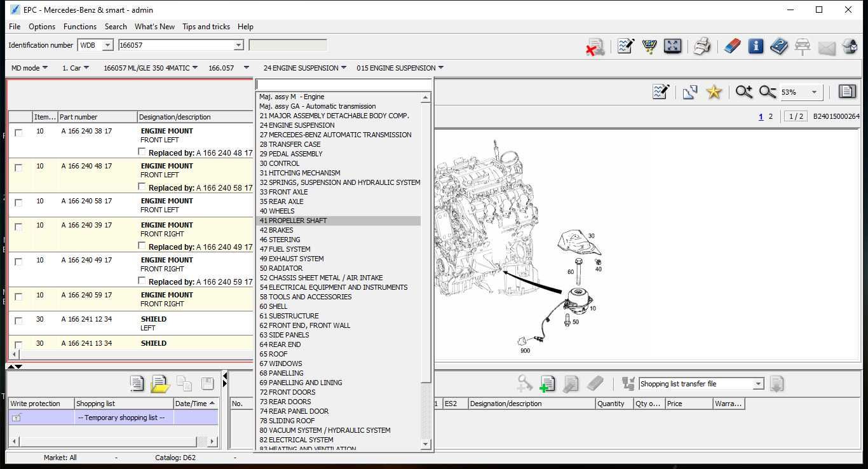Tick the checkbox for A 166 240 39 17
This screenshot has width=868, height=469.
pyautogui.click(x=18, y=227)
